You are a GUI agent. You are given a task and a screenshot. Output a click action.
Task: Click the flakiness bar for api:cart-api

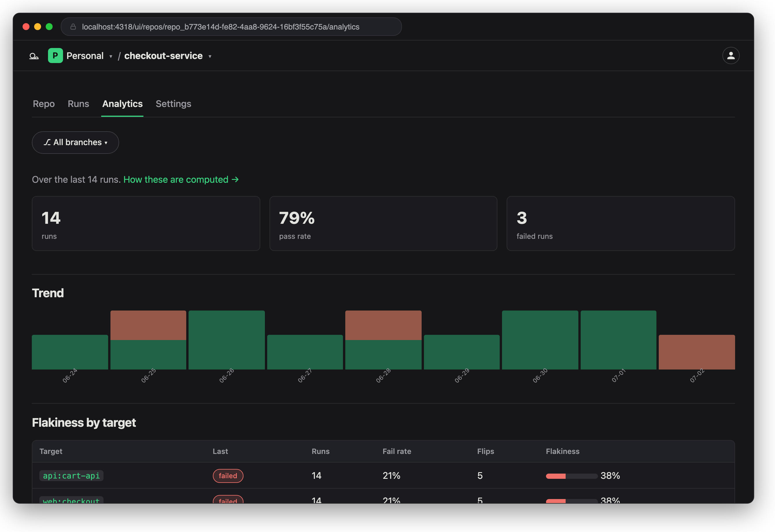(x=572, y=476)
